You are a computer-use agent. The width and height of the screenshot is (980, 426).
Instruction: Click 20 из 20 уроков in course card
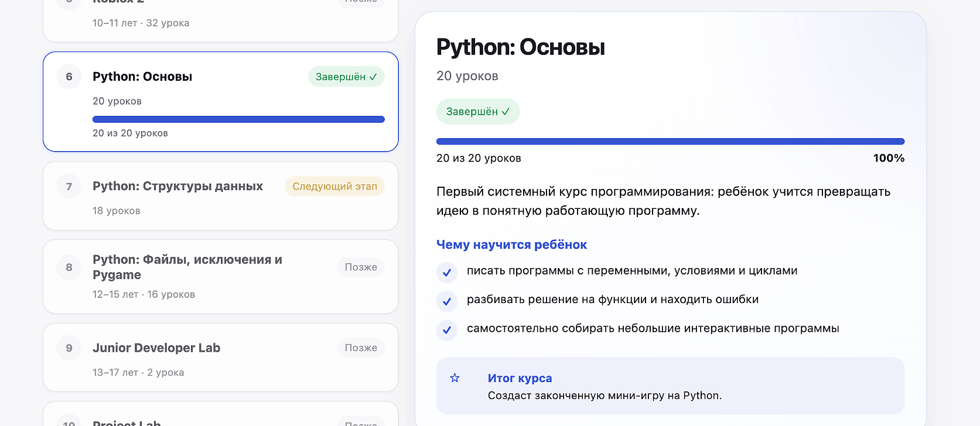coord(130,133)
